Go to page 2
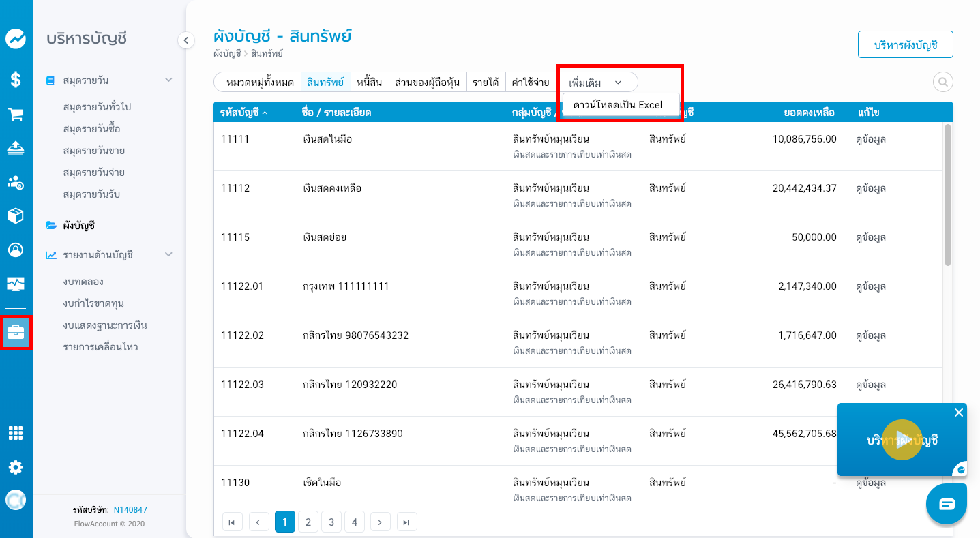 pos(308,522)
